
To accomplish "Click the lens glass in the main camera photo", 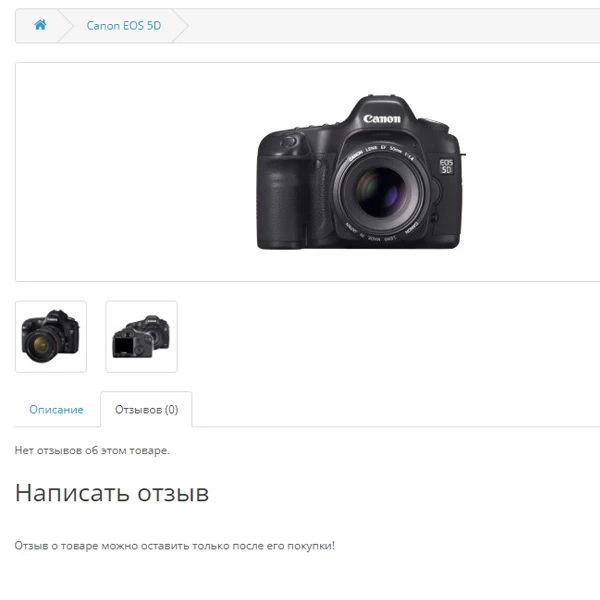I will [x=380, y=191].
